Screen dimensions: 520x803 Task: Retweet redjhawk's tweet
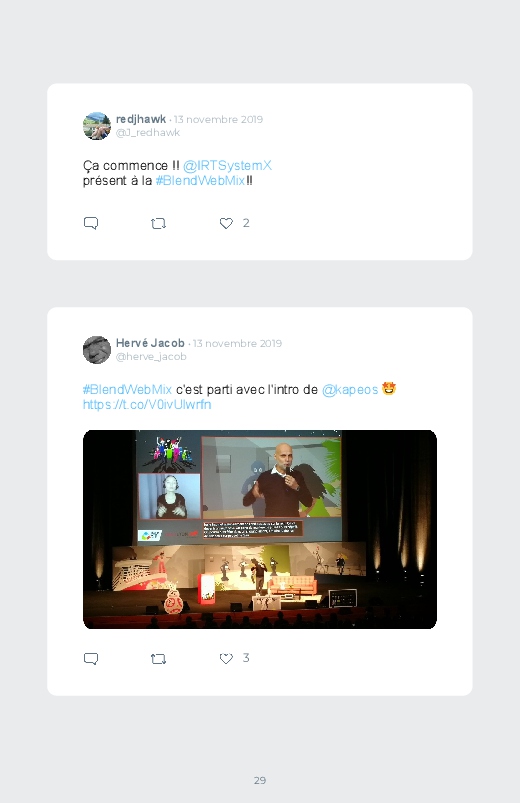pyautogui.click(x=158, y=223)
